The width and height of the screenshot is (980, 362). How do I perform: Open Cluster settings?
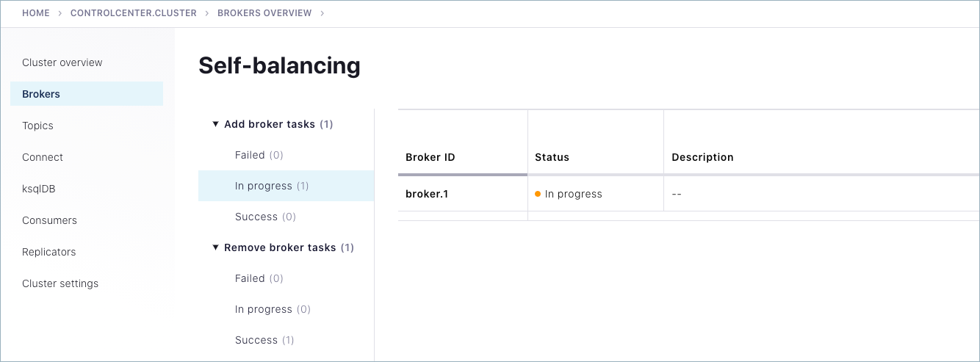(60, 283)
